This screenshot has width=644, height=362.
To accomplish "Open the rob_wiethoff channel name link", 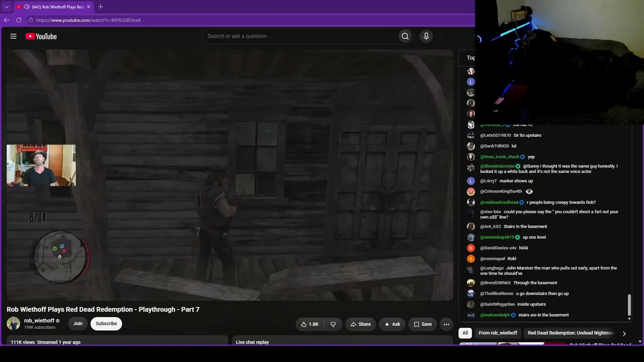I will [x=39, y=321].
